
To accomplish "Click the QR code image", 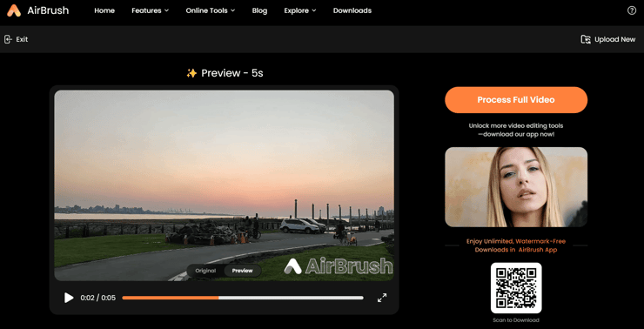I will click(516, 288).
